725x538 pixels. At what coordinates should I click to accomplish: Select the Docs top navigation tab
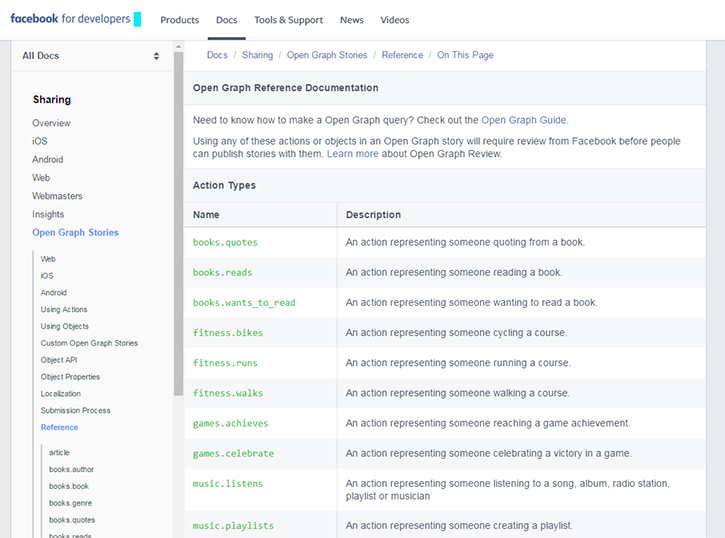227,20
